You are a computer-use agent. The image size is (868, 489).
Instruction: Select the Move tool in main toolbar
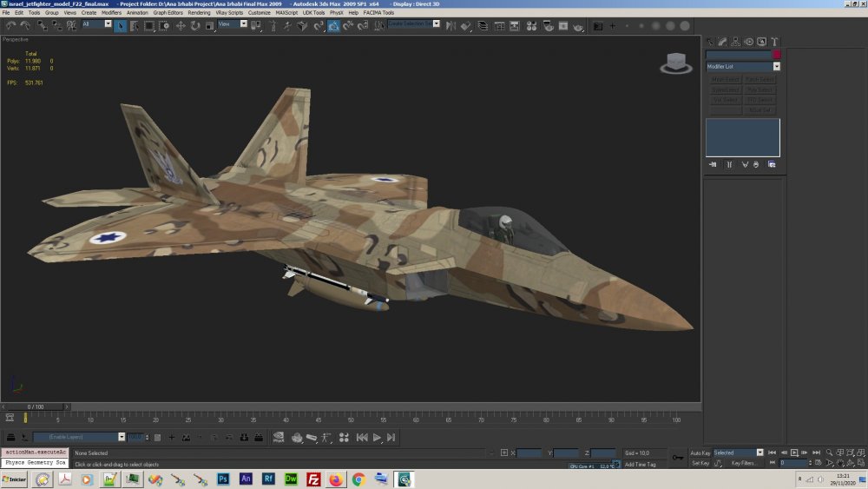(181, 25)
